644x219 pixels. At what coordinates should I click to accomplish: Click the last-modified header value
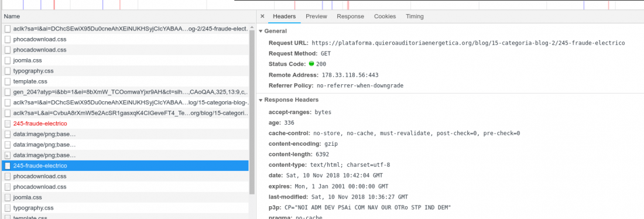tap(359, 197)
